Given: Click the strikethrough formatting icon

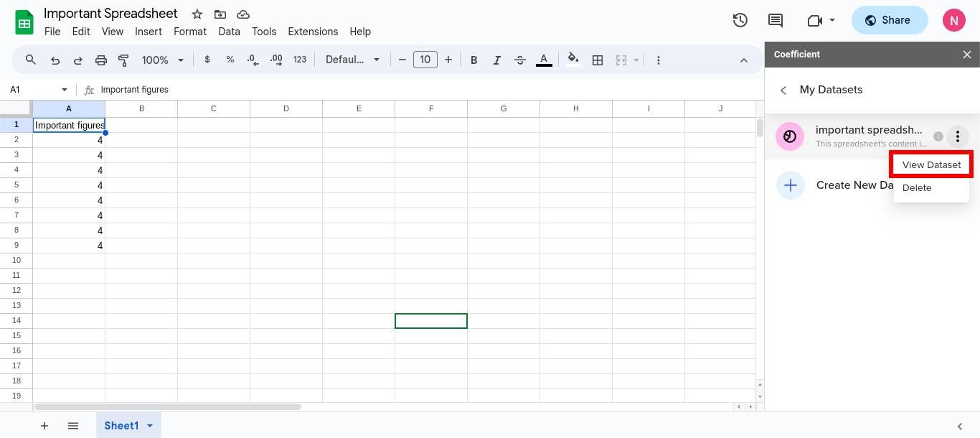Looking at the screenshot, I should [x=519, y=60].
